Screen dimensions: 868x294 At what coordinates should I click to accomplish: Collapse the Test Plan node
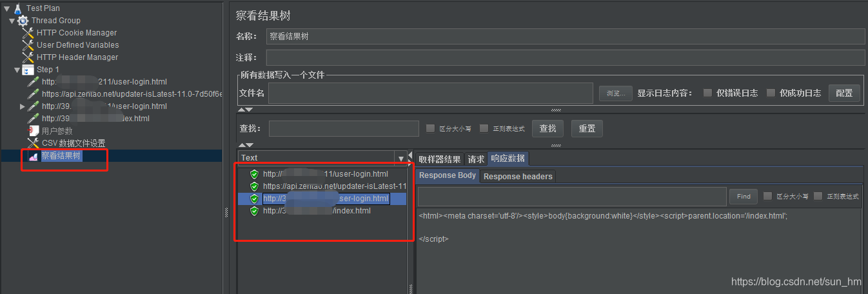(6, 8)
